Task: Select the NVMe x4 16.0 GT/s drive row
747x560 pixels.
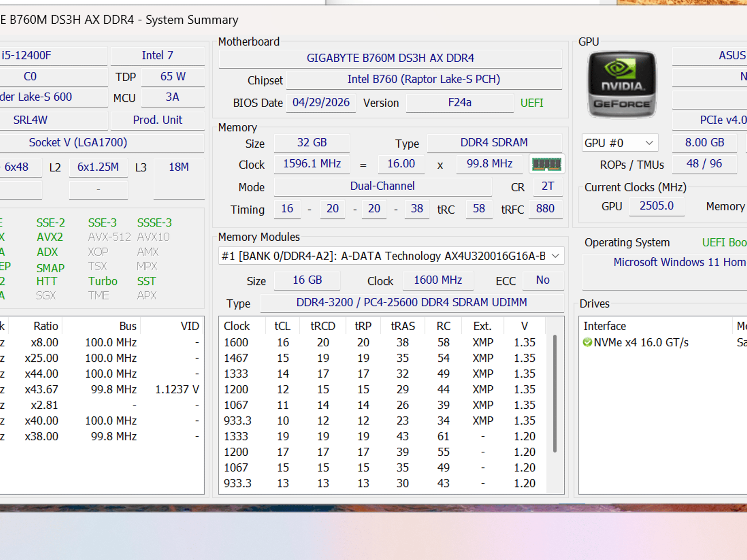Action: [663, 342]
